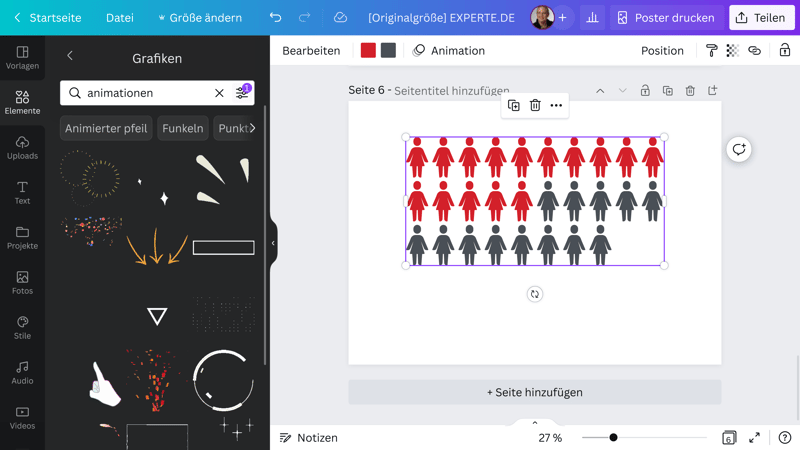Enter fullscreen with the expand arrows icon
800x450 pixels.
(754, 438)
